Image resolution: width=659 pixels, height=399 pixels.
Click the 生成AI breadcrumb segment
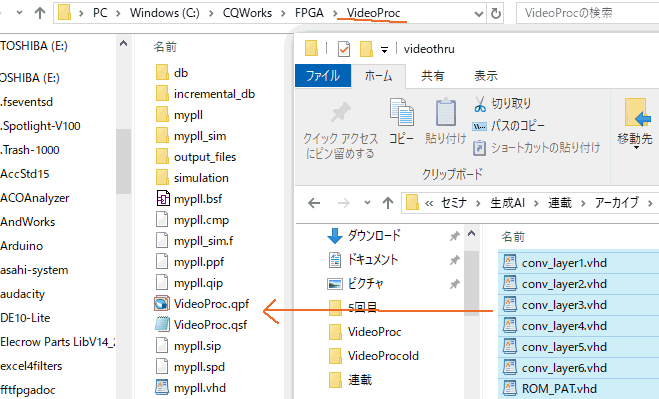507,203
